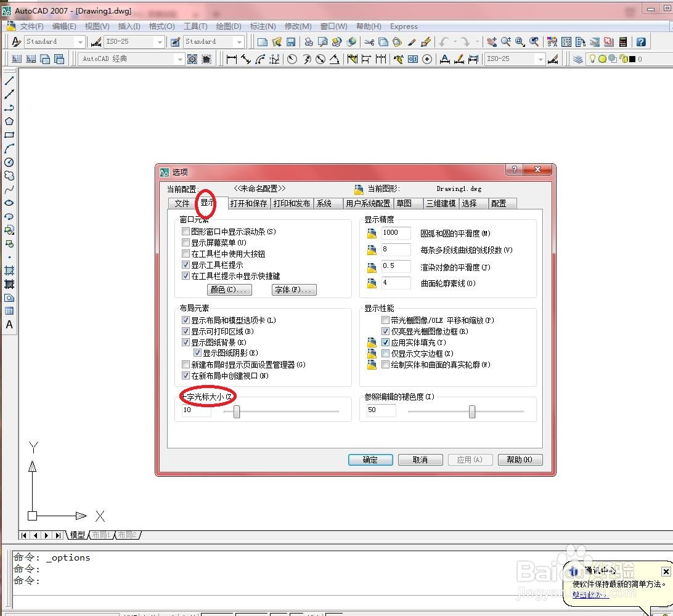The image size is (673, 616).
Task: Enable scroll bars in drawing window checkbox
Action: coord(186,231)
